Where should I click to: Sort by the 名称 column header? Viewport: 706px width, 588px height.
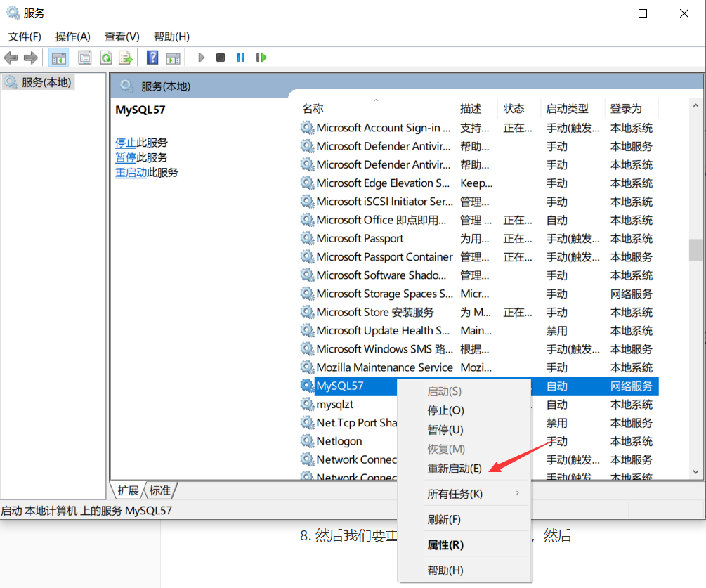coord(376,108)
